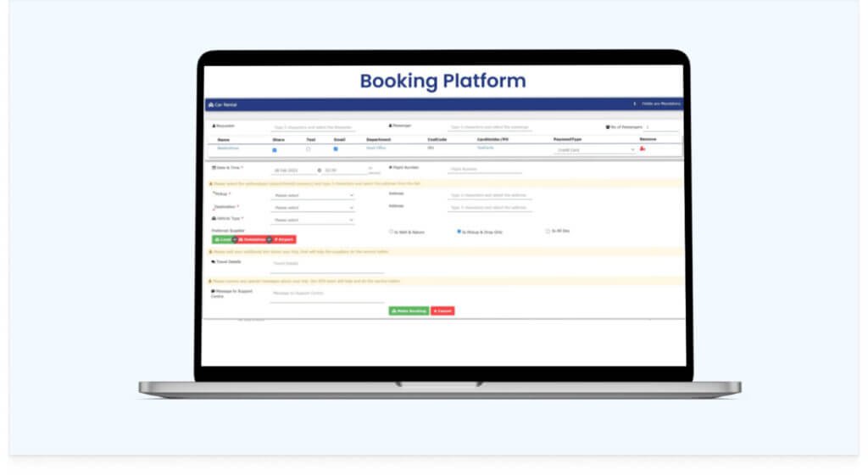Open the Vehicle Type dropdown

[313, 221]
